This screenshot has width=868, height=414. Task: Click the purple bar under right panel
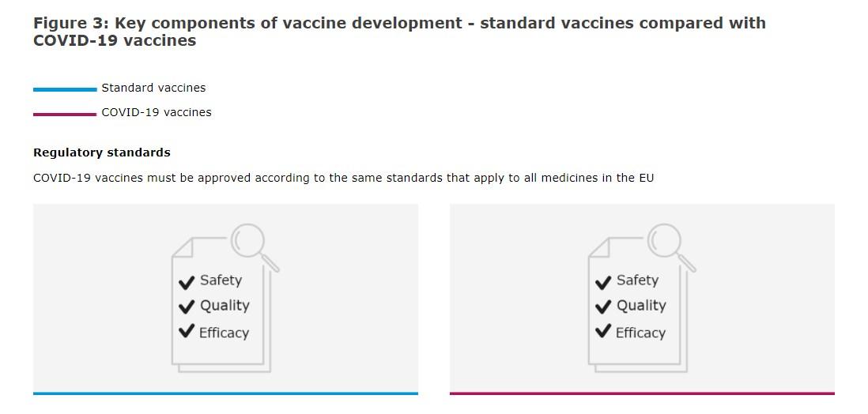click(x=642, y=393)
